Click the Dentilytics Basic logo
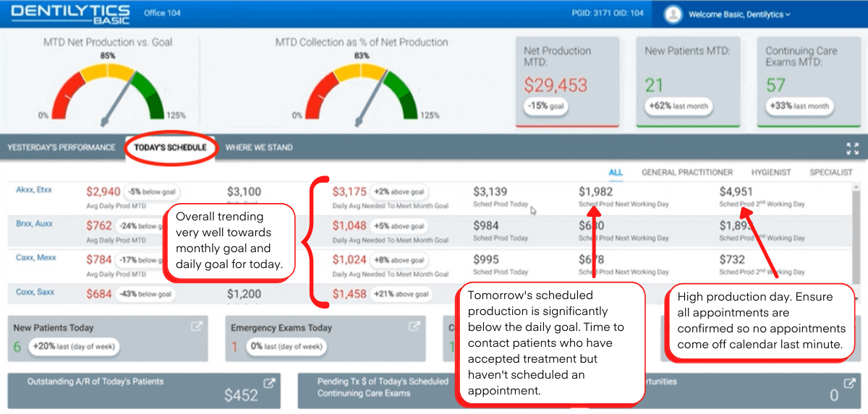 point(70,14)
